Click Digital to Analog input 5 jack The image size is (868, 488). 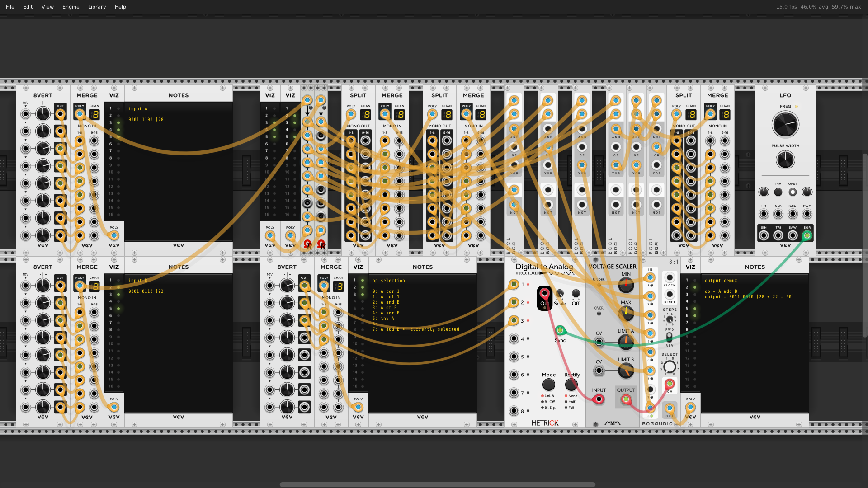pos(514,357)
